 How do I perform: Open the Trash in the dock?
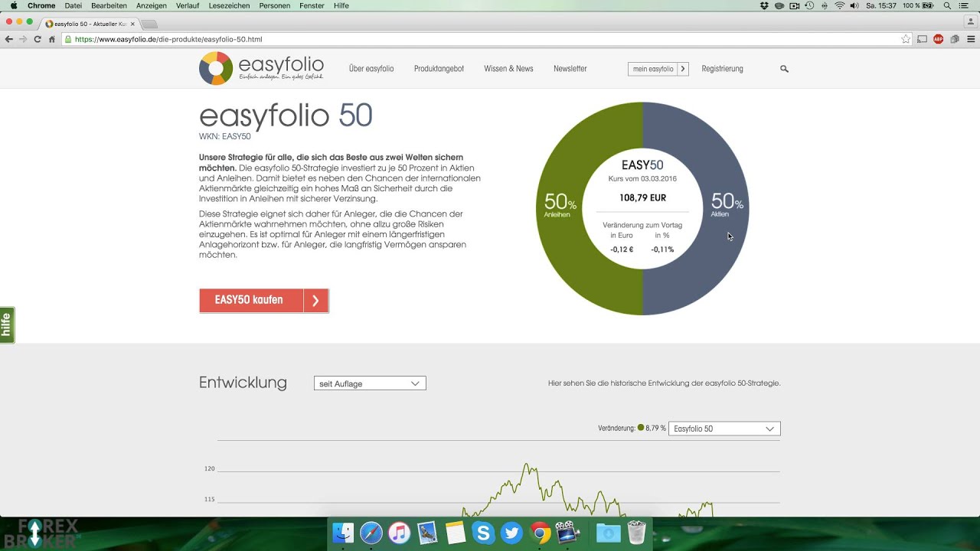(x=637, y=532)
